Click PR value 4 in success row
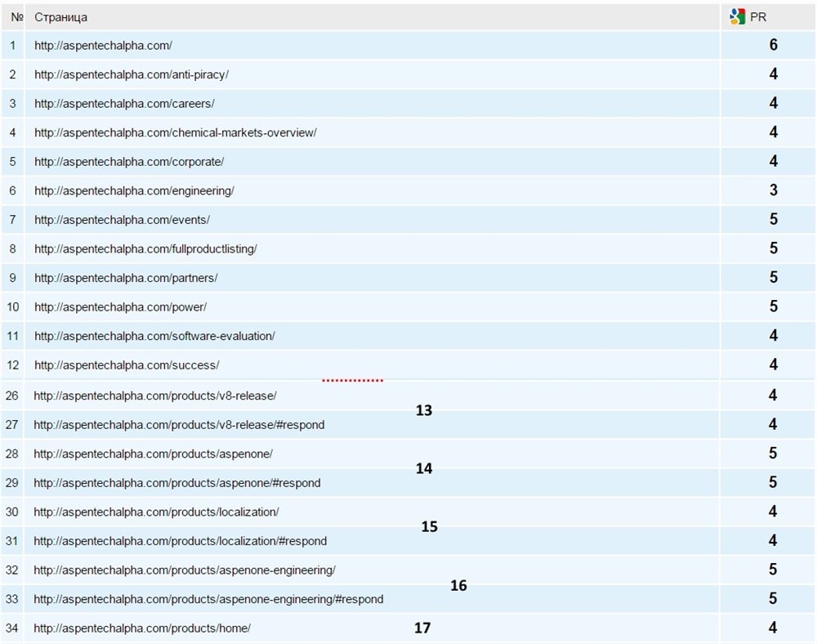The width and height of the screenshot is (817, 644). point(773,364)
